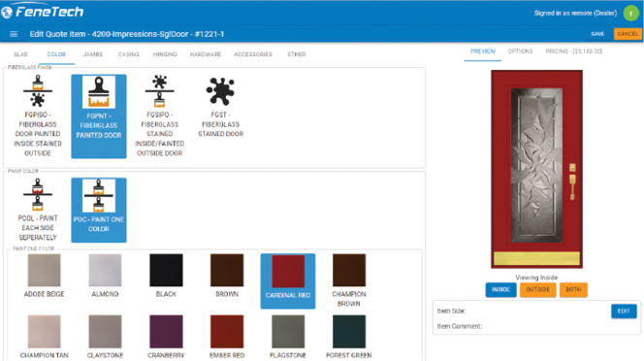Select FGSIPO stained inside painted outside finish
This screenshot has width=644, height=361.
coord(159,115)
